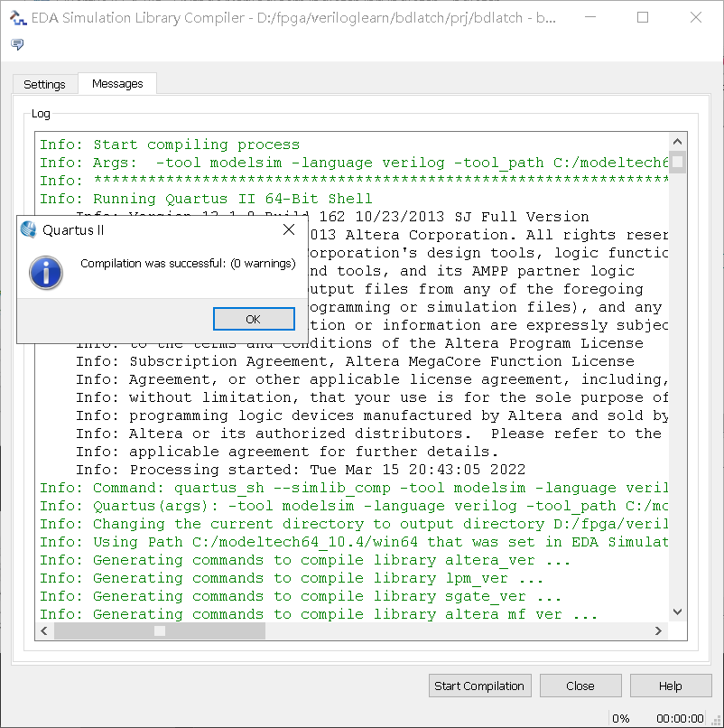The height and width of the screenshot is (728, 724).
Task: Click log line 'Running Quartus II 64-Bit Shell'
Action: (x=206, y=199)
